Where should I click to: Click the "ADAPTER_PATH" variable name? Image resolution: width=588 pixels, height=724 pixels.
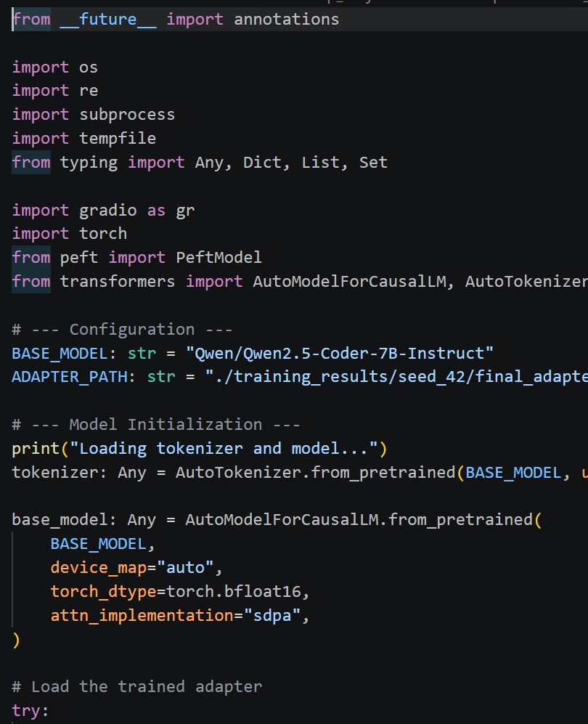coord(69,377)
